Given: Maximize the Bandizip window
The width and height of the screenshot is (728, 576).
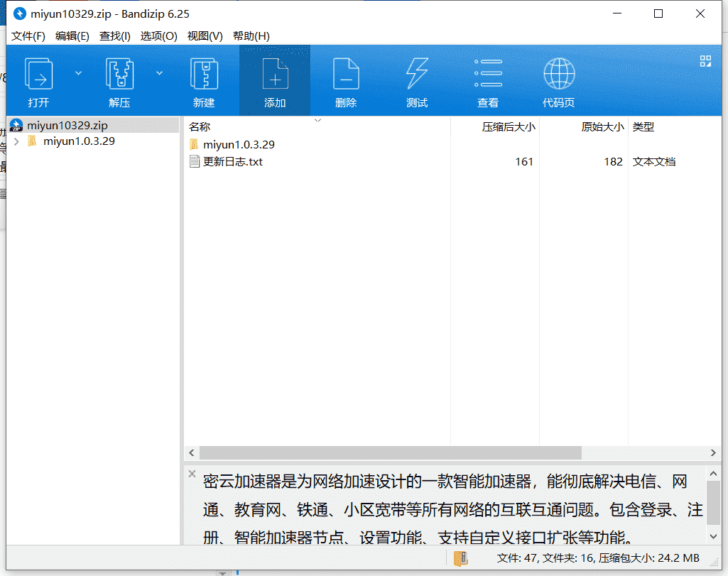Looking at the screenshot, I should coord(658,13).
